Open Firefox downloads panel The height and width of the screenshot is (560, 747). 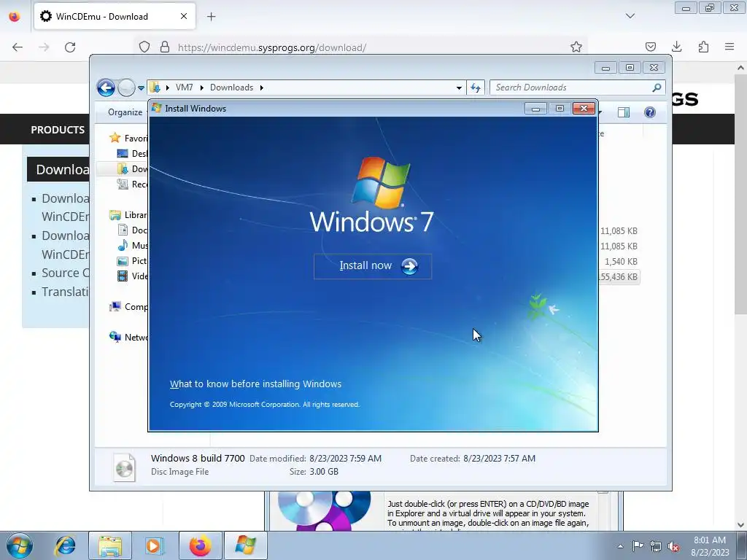[676, 47]
